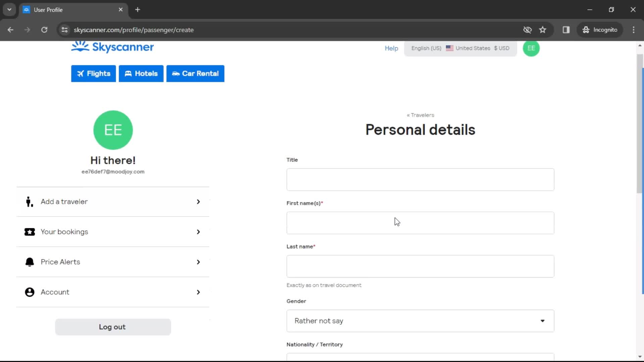The width and height of the screenshot is (644, 362).
Task: Select English US language option
Action: [x=426, y=48]
